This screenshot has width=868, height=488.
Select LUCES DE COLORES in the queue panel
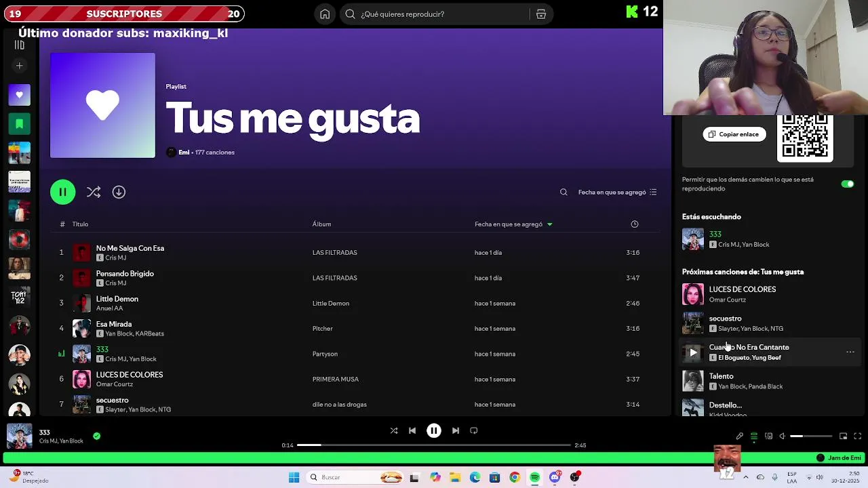769,294
